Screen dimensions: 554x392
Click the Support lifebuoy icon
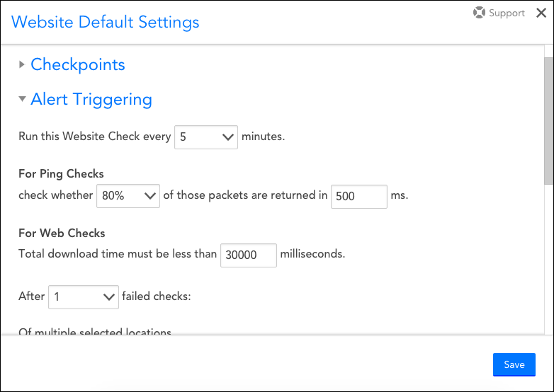pos(480,13)
